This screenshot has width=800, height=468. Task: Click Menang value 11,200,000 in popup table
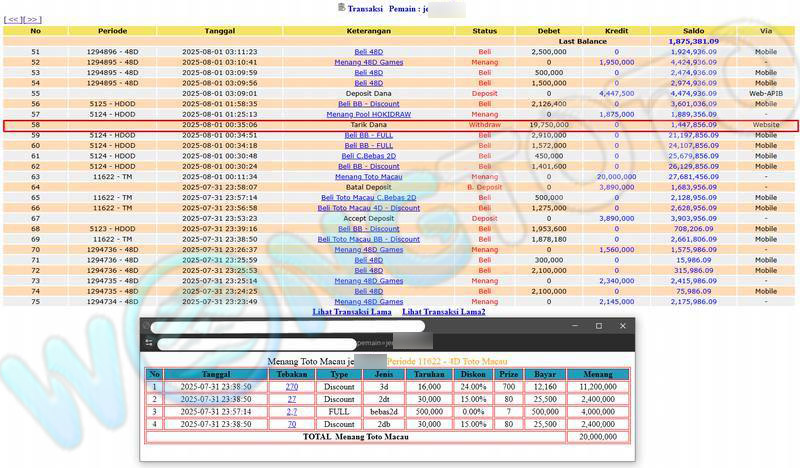point(598,387)
